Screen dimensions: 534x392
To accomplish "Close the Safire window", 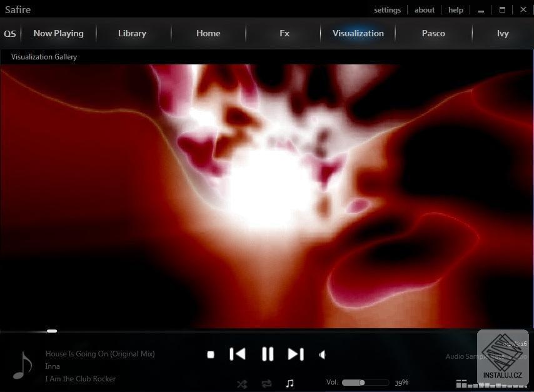I will [x=523, y=9].
